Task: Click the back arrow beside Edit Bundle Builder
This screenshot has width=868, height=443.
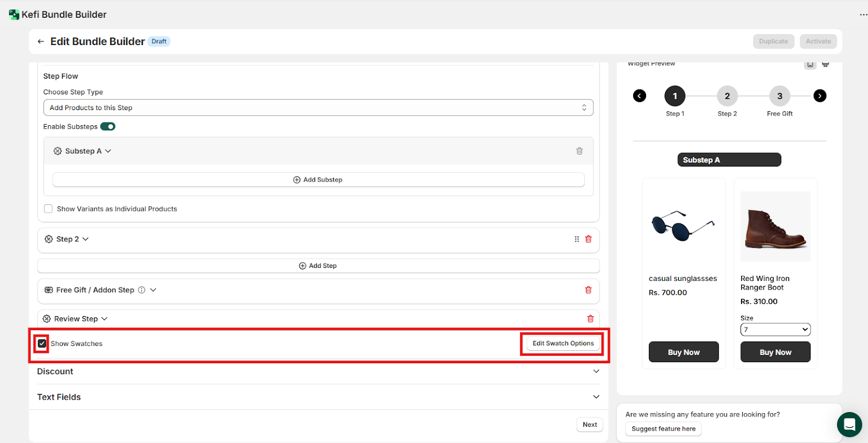Action: pos(41,42)
